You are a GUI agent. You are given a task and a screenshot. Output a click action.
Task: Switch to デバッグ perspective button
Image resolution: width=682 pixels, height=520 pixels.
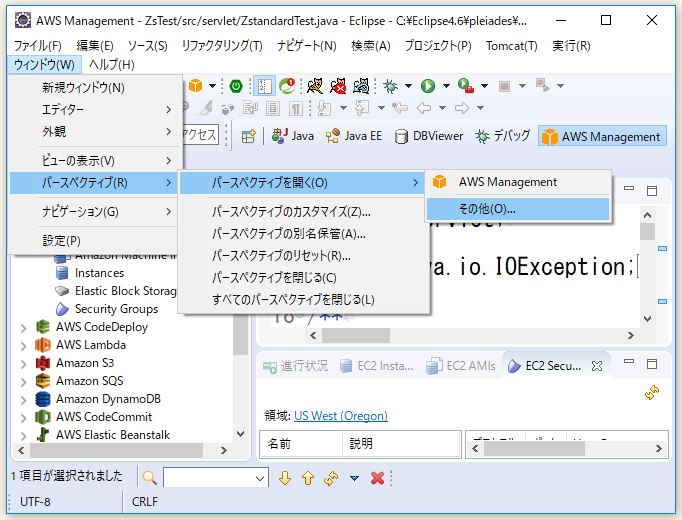(503, 137)
